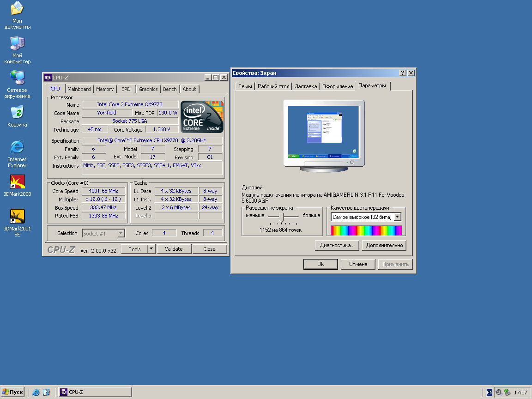Screen dimensions: 532x399
Task: Open the Пуск start menu
Action: tap(13, 392)
